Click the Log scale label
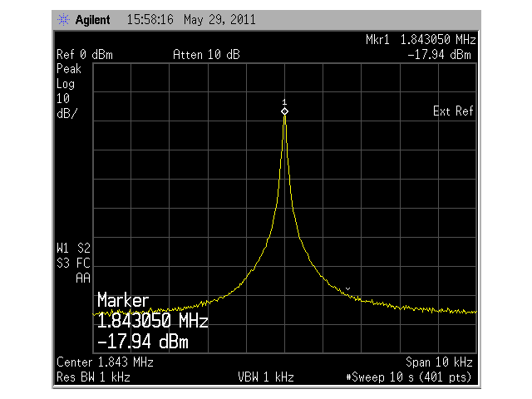 pos(66,84)
